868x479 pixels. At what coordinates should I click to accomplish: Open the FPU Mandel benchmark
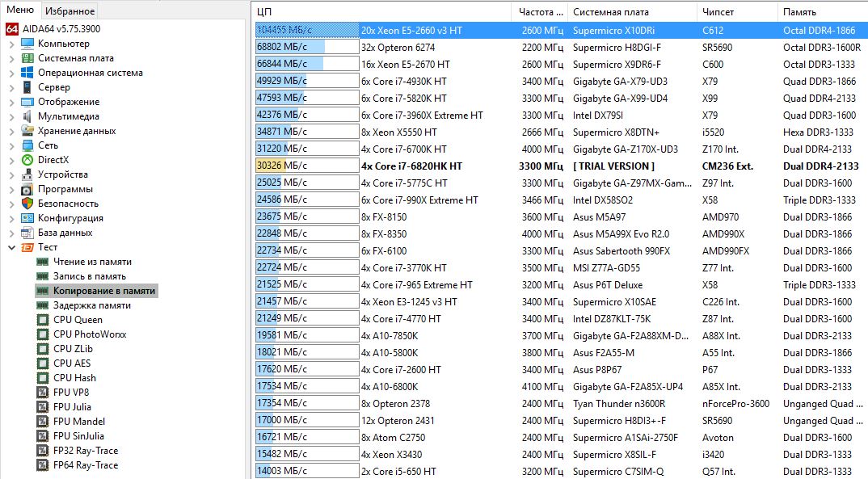[78, 422]
